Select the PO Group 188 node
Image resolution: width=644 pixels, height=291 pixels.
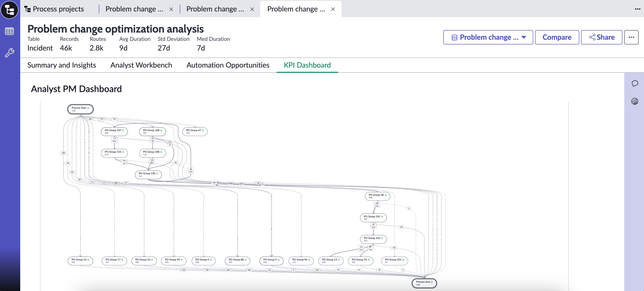pos(153,153)
